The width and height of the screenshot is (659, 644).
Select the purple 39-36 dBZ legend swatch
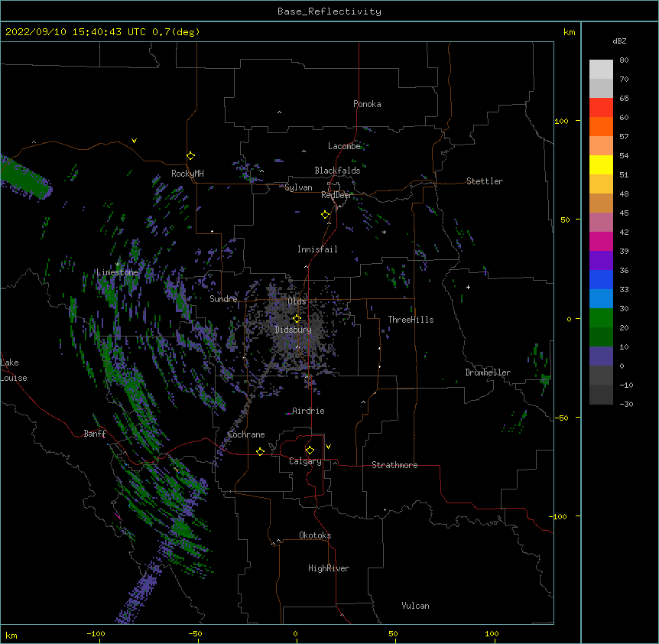601,260
